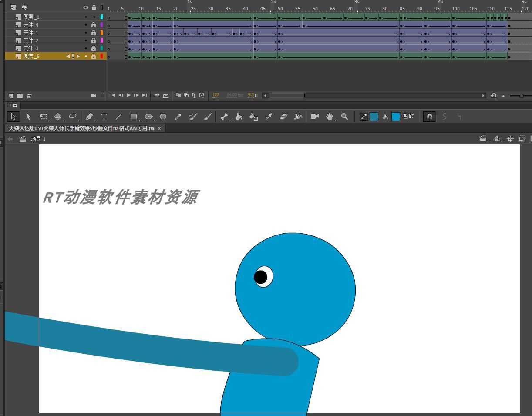Open the Edit Symbols dropdown
The width and height of the screenshot is (532, 416).
[498, 139]
